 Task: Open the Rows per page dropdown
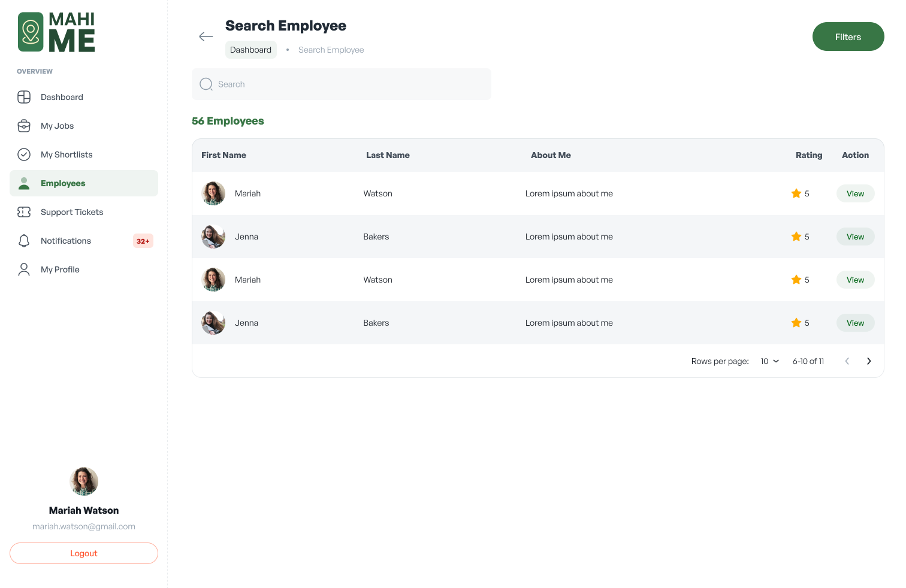coord(770,361)
